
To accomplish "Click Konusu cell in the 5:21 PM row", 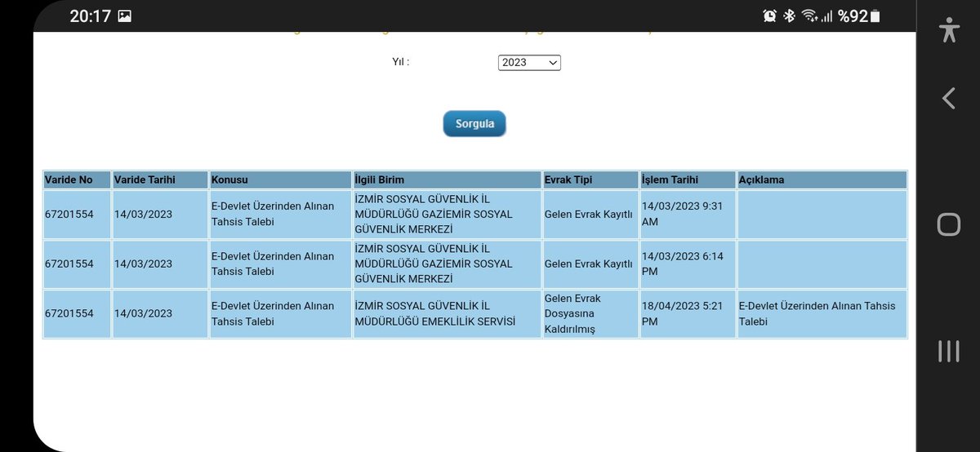I will [x=280, y=314].
